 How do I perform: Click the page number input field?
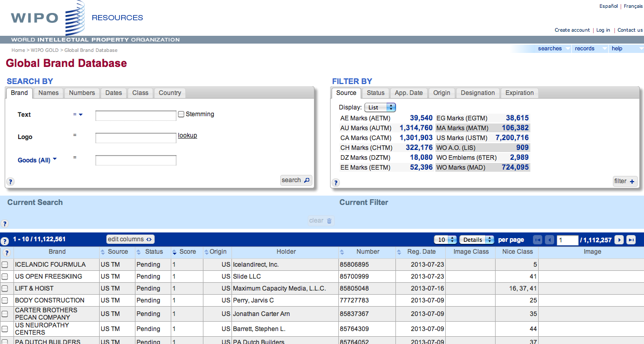(x=568, y=240)
